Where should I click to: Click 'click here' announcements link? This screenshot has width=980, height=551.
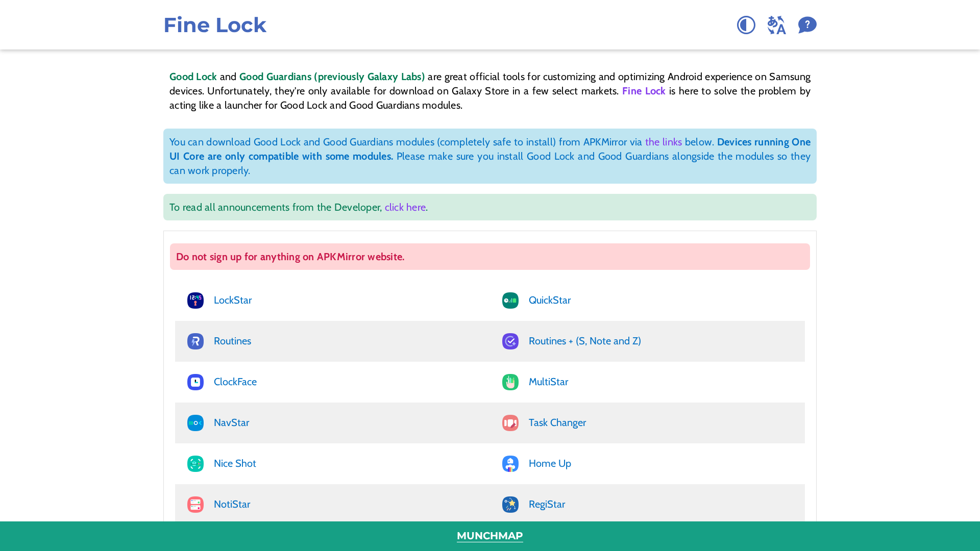click(x=405, y=207)
